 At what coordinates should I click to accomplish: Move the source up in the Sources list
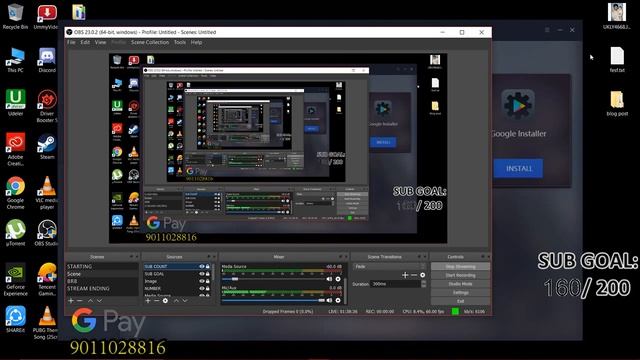tap(176, 300)
